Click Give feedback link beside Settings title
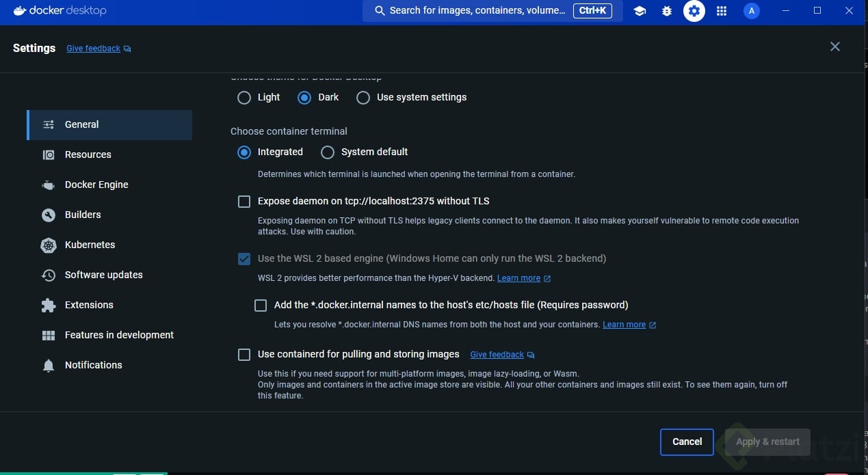The width and height of the screenshot is (868, 475). 98,49
